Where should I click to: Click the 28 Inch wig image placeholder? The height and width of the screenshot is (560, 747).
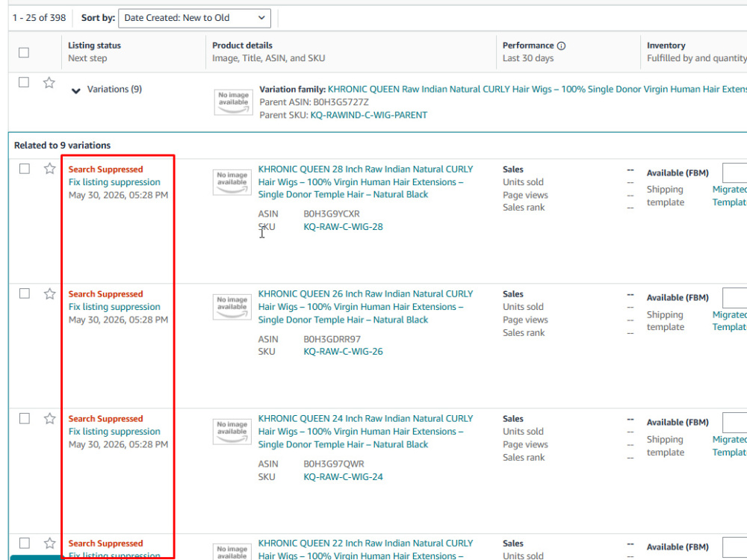tap(232, 182)
